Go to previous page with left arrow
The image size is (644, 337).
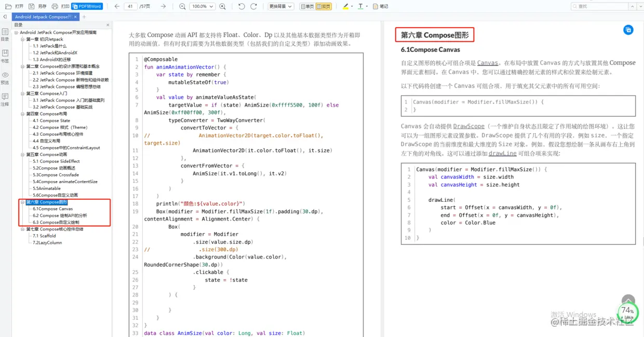point(116,6)
